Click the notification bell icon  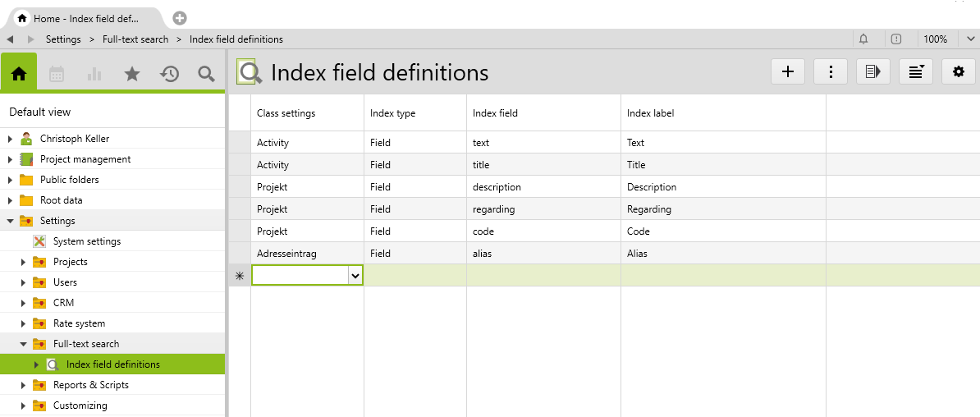(x=863, y=39)
